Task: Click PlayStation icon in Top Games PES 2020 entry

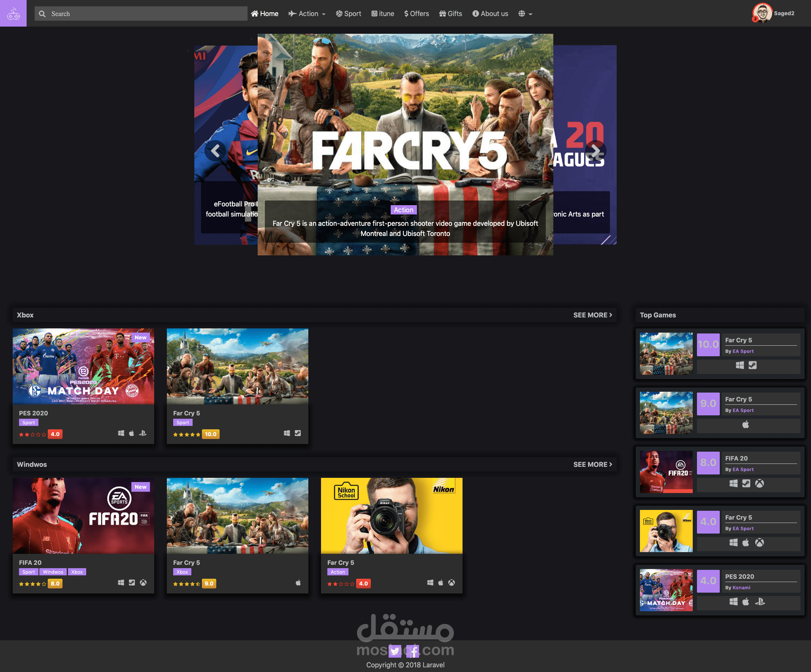Action: (x=760, y=602)
